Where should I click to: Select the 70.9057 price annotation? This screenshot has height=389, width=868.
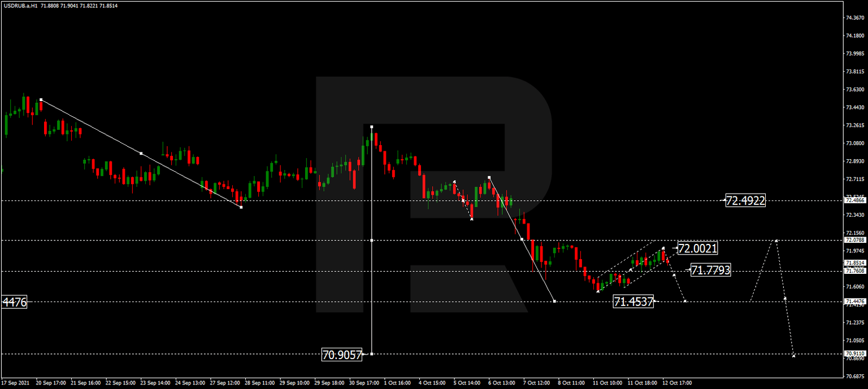pyautogui.click(x=342, y=355)
